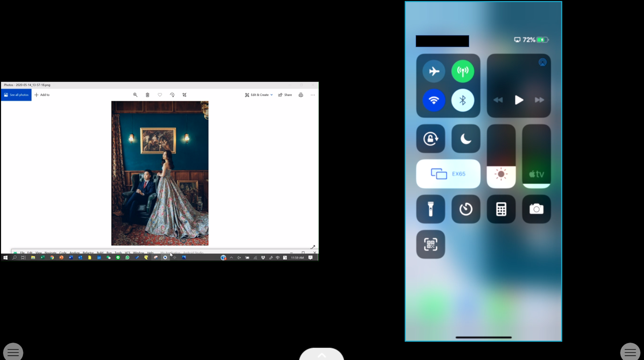This screenshot has height=360, width=644.
Task: Expand the bottom center up-chevron panel
Action: tap(321, 355)
